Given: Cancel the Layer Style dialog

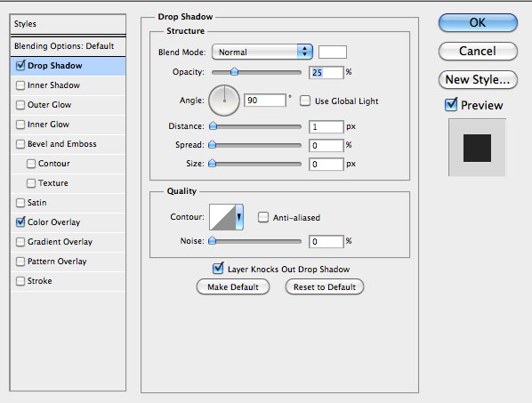Looking at the screenshot, I should point(478,52).
